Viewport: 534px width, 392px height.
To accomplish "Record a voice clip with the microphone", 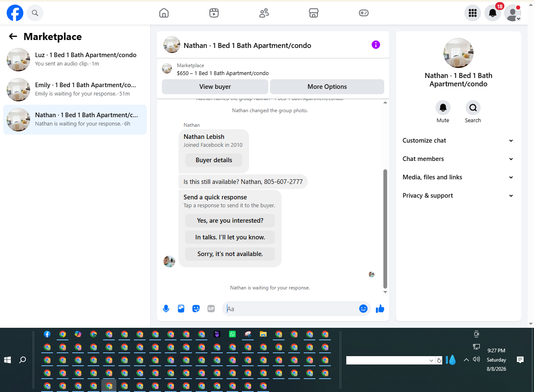I will [166, 309].
